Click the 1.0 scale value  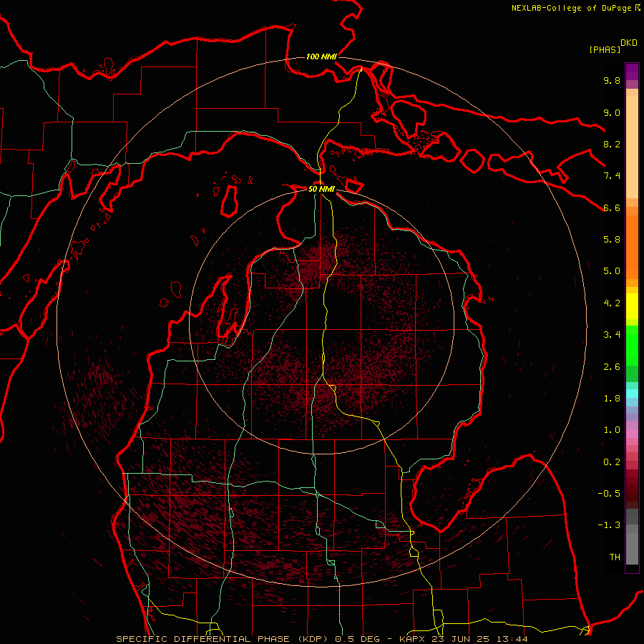click(612, 430)
